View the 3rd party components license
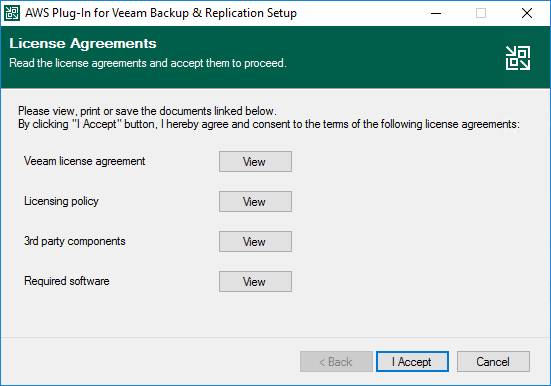The image size is (551, 386). point(255,242)
